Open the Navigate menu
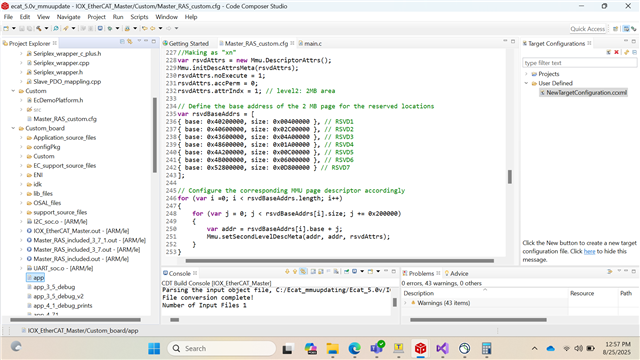The image size is (640, 360). 68,17
